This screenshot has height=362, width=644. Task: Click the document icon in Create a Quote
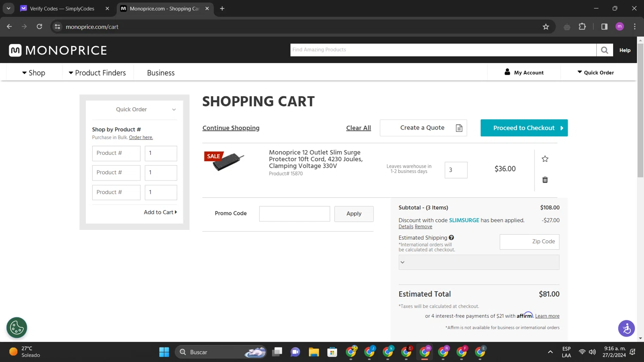point(459,128)
